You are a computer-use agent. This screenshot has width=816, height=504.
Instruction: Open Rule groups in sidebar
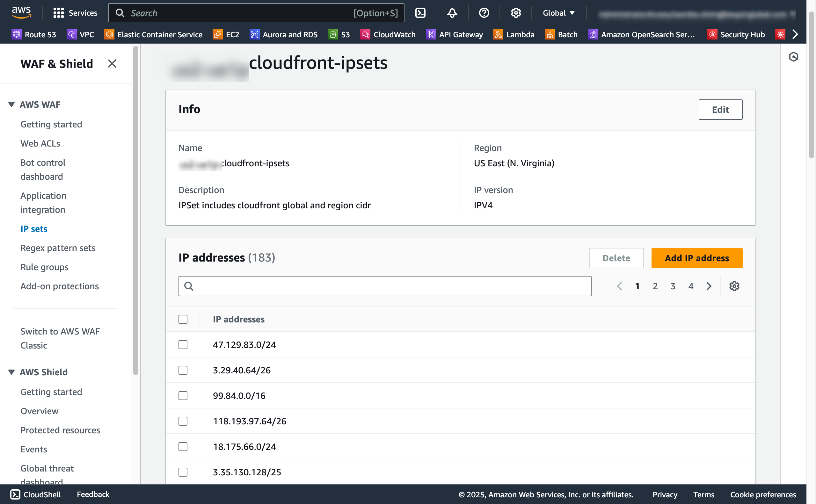[44, 267]
